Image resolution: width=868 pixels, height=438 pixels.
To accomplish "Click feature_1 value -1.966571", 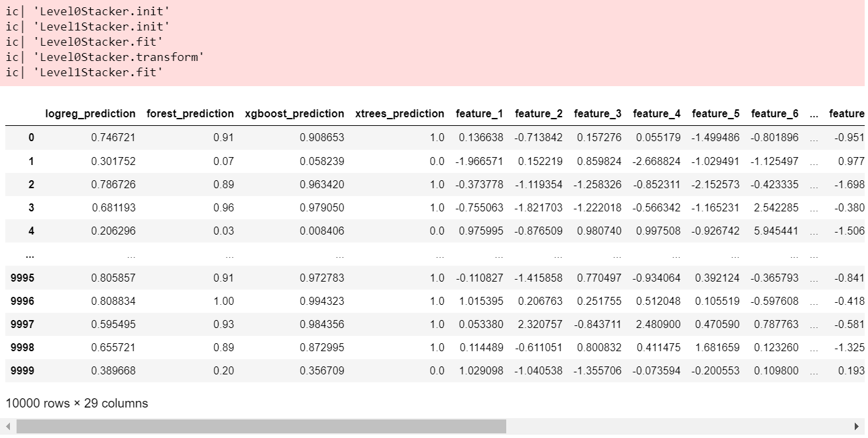I will click(x=479, y=161).
